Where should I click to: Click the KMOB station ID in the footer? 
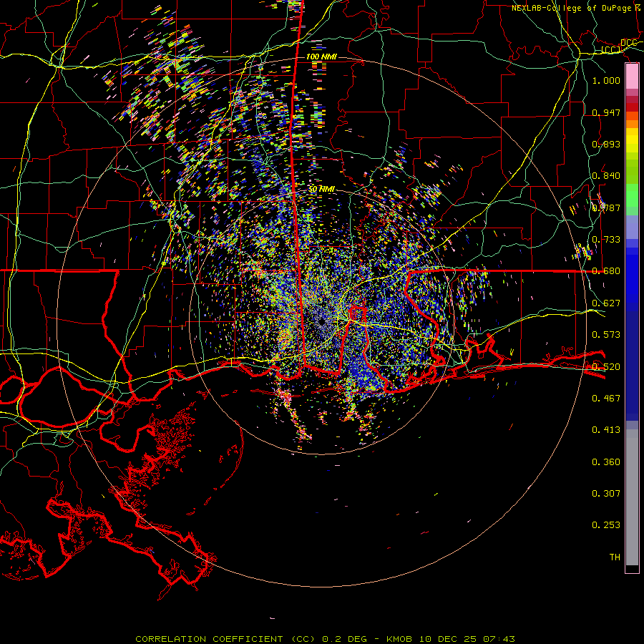pyautogui.click(x=401, y=639)
